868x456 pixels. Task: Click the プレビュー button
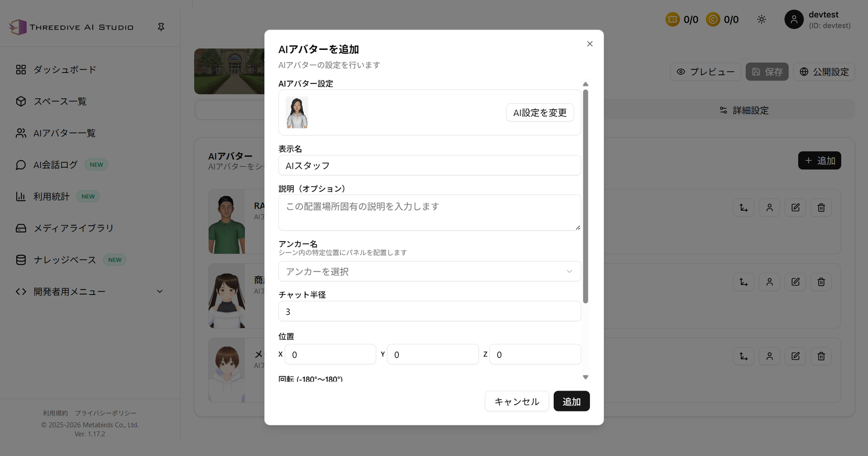click(x=705, y=72)
